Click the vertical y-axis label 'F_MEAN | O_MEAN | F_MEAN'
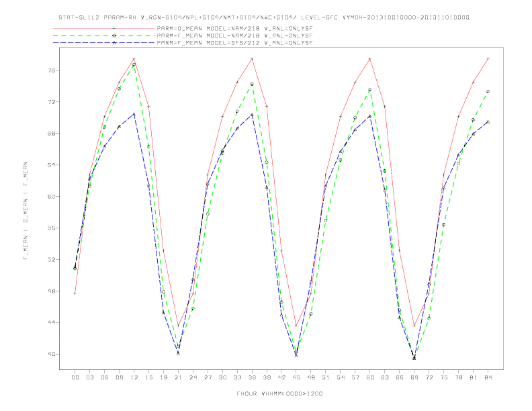This screenshot has width=532, height=411. point(26,211)
